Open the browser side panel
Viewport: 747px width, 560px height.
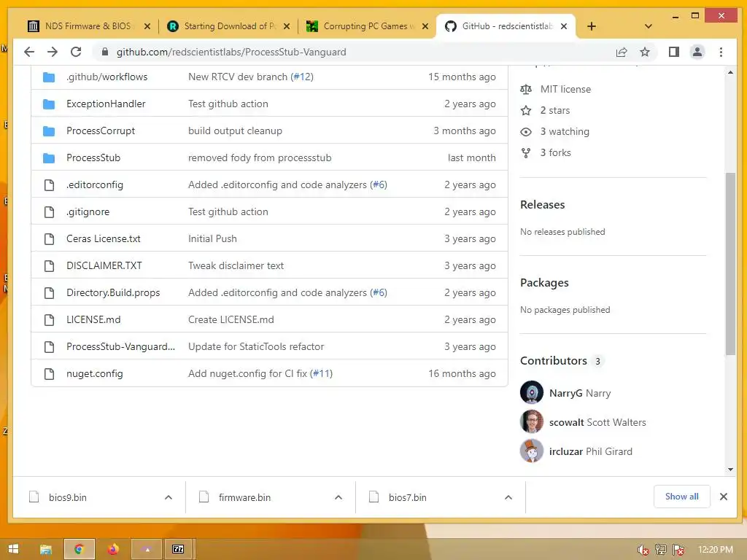(673, 52)
